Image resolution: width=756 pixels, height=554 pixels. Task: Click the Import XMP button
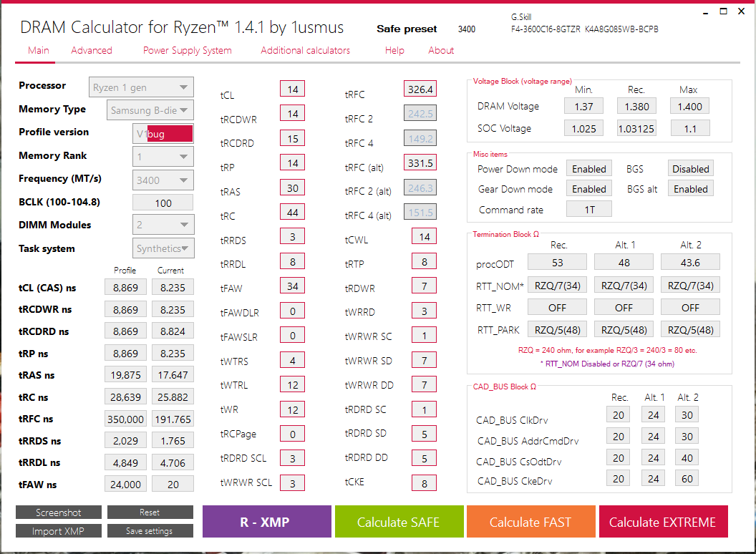coord(58,530)
